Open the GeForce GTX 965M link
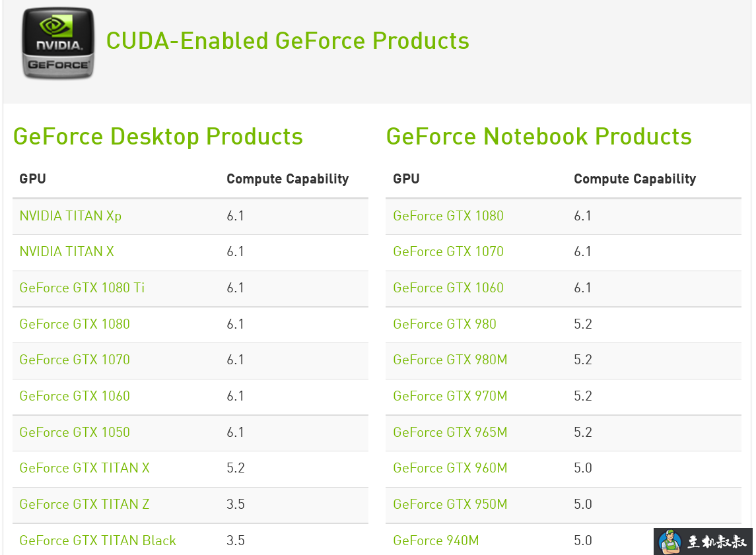The image size is (756, 555). point(450,432)
